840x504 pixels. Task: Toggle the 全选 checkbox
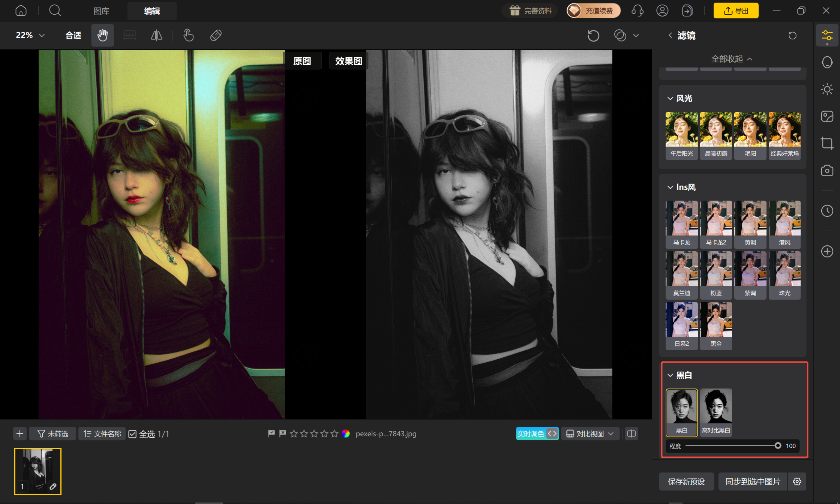[132, 434]
